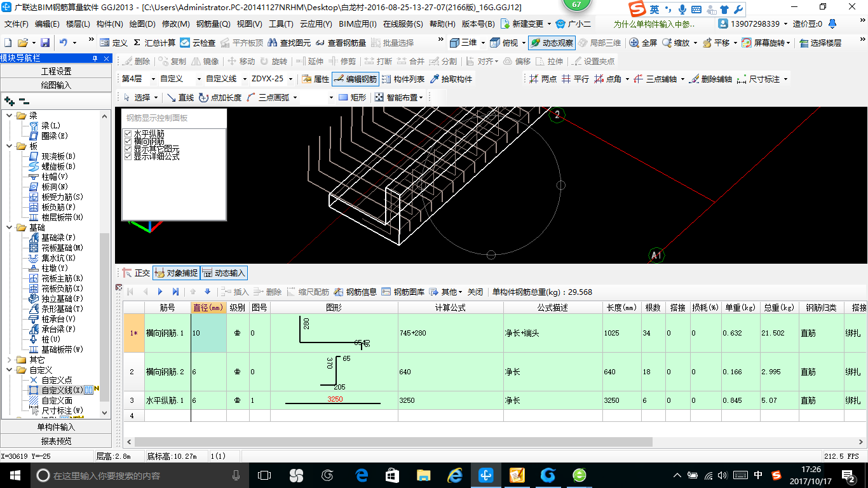The image size is (868, 488).
Task: Go to next rebar record arrow
Action: tap(160, 292)
